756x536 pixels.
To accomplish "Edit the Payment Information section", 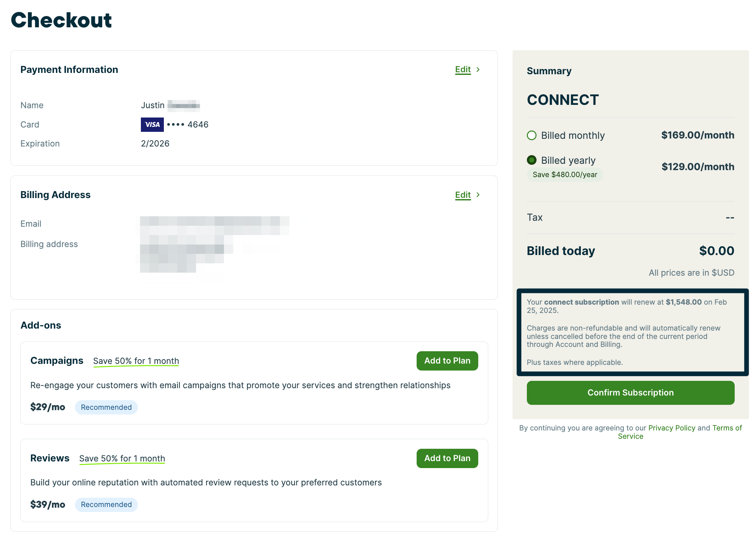I will (463, 70).
